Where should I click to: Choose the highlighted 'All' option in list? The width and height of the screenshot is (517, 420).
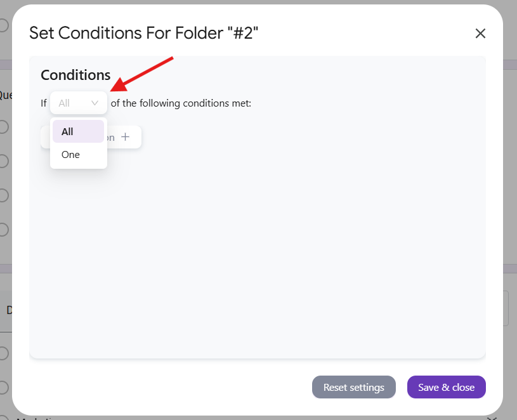(78, 132)
